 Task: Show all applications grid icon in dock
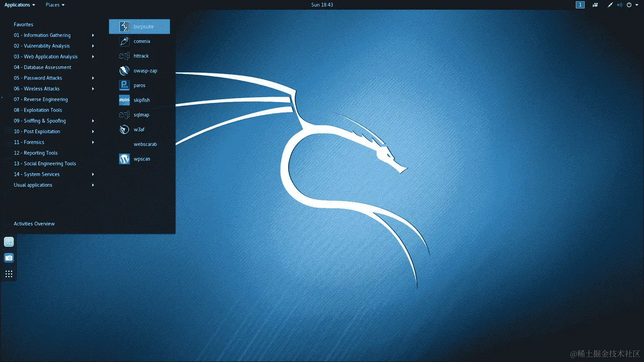coord(9,274)
